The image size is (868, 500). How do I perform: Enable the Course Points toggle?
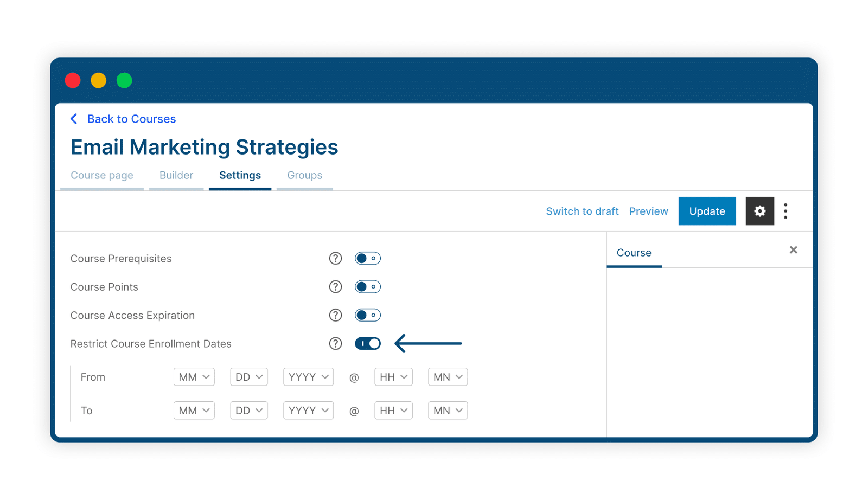pyautogui.click(x=368, y=287)
